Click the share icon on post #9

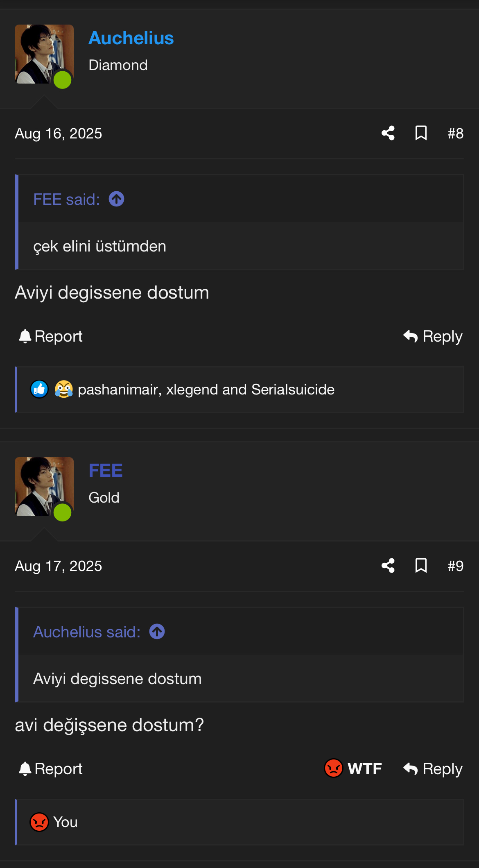(388, 566)
